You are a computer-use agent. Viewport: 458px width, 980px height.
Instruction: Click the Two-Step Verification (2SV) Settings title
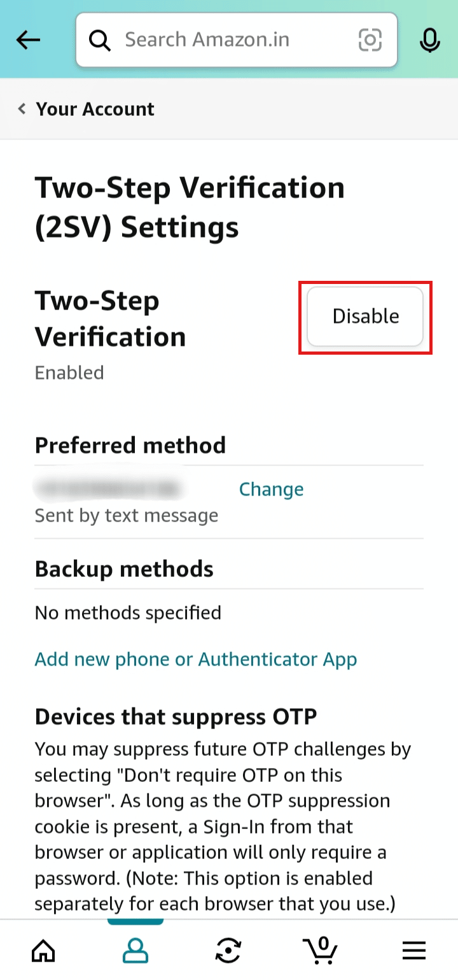tap(190, 208)
